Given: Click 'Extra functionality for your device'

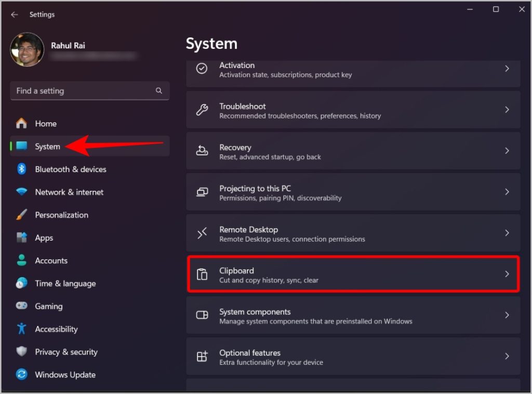Looking at the screenshot, I should (x=271, y=362).
